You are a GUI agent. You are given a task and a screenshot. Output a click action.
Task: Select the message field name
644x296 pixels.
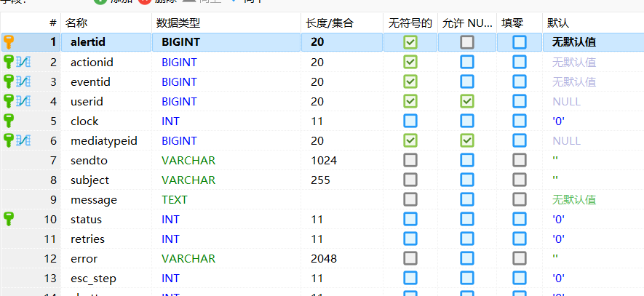click(94, 200)
